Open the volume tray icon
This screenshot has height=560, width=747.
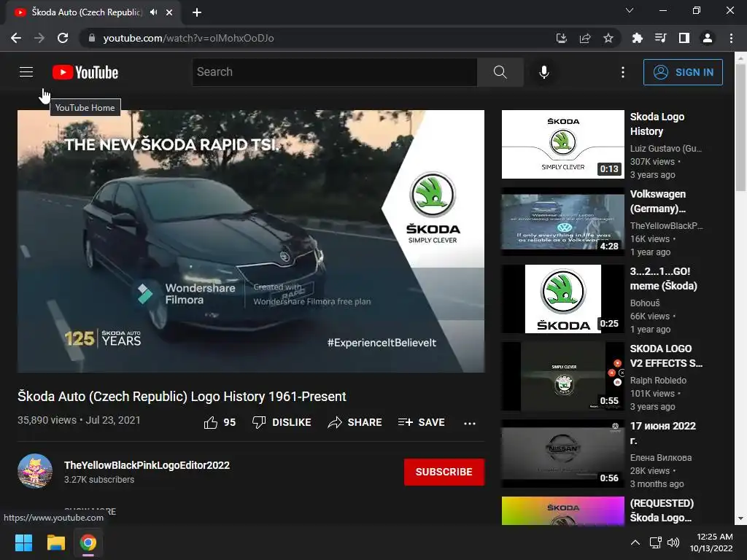tap(673, 542)
